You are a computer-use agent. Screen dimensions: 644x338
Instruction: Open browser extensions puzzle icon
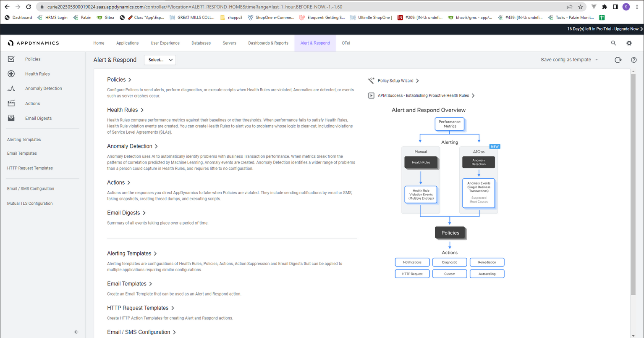pos(605,7)
